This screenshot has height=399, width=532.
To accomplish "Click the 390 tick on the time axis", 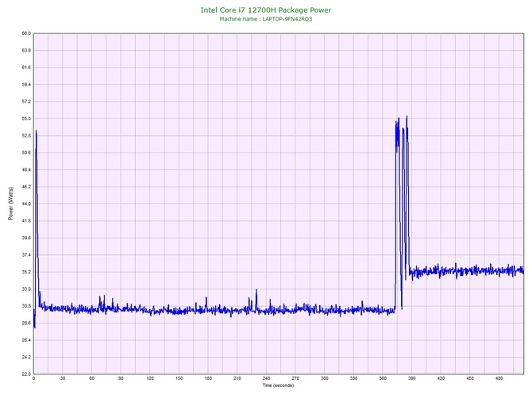I will click(412, 378).
